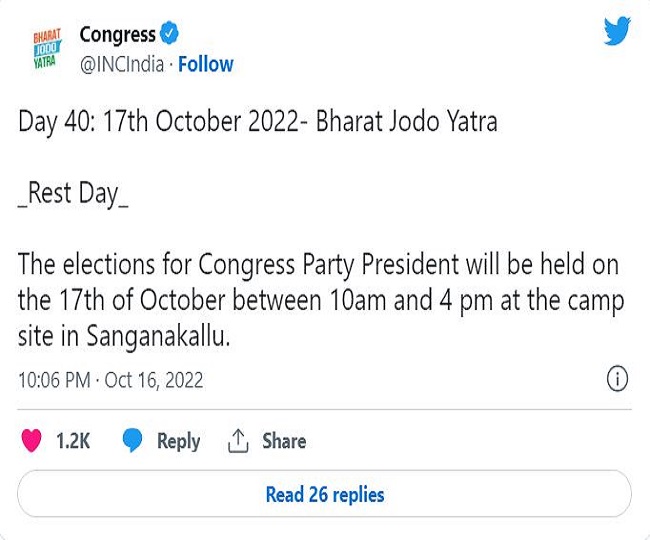Open the @INCIndia handle
This screenshot has width=650, height=540.
pyautogui.click(x=122, y=65)
